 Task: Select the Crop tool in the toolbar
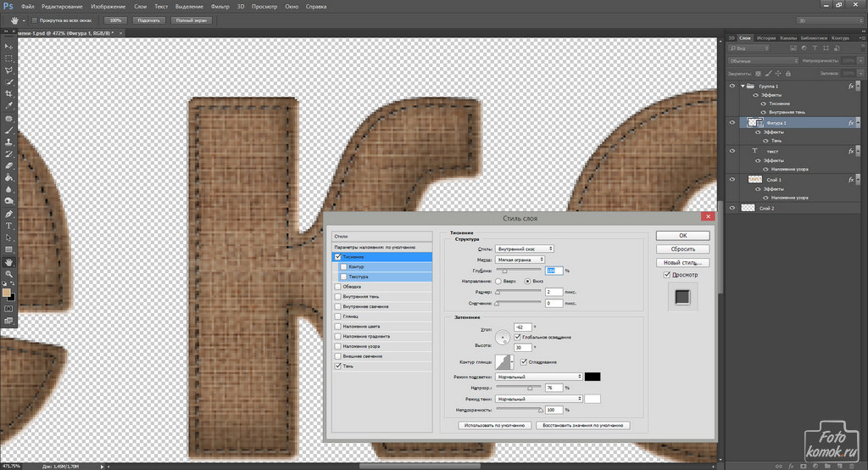[x=8, y=93]
